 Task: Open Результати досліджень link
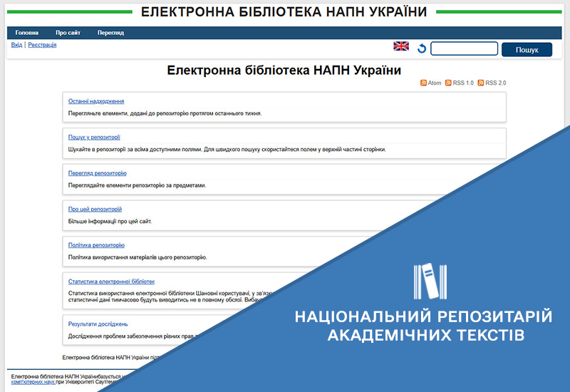point(98,324)
